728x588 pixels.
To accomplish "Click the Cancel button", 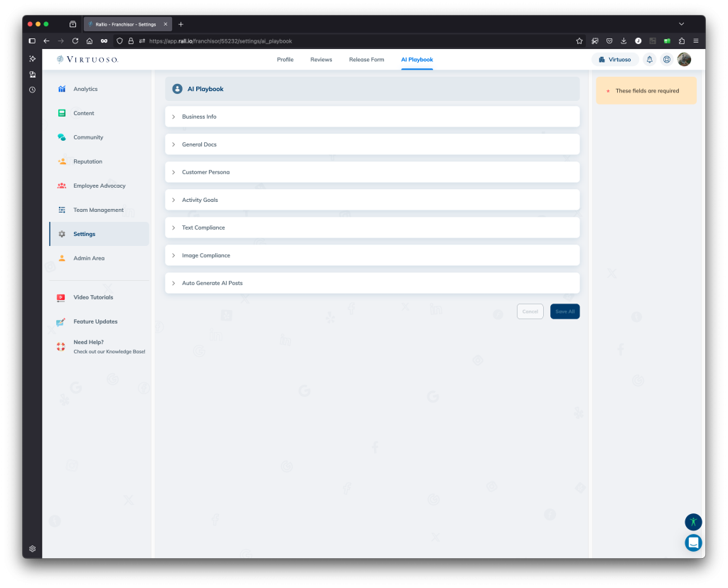I will point(530,311).
